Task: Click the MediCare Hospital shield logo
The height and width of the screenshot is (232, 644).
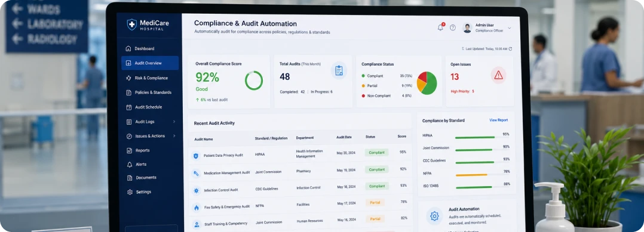Action: tap(131, 24)
